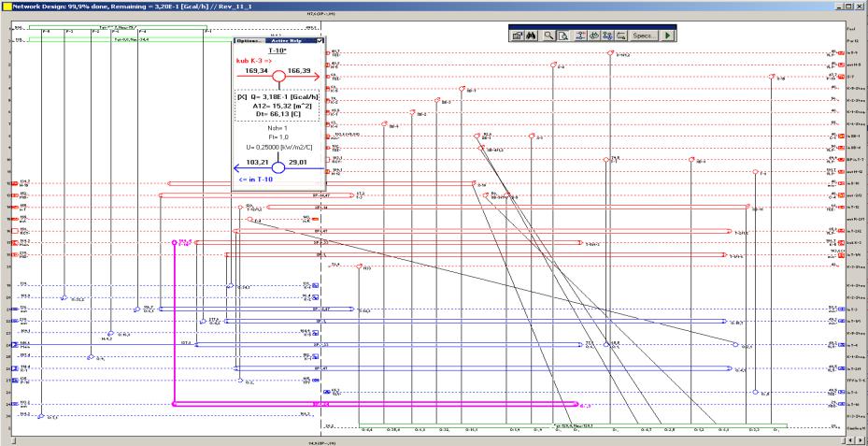The width and height of the screenshot is (868, 446).
Task: Open the Specs... button
Action: click(x=643, y=35)
